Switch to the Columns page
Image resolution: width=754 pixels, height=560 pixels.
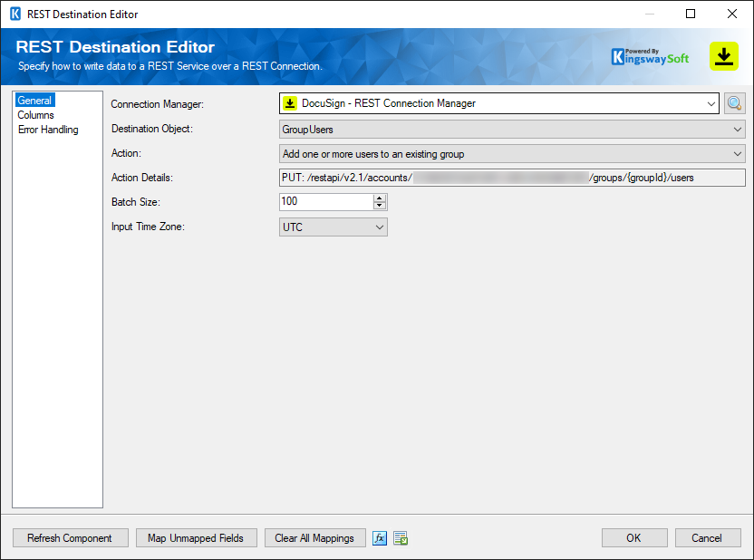click(35, 115)
